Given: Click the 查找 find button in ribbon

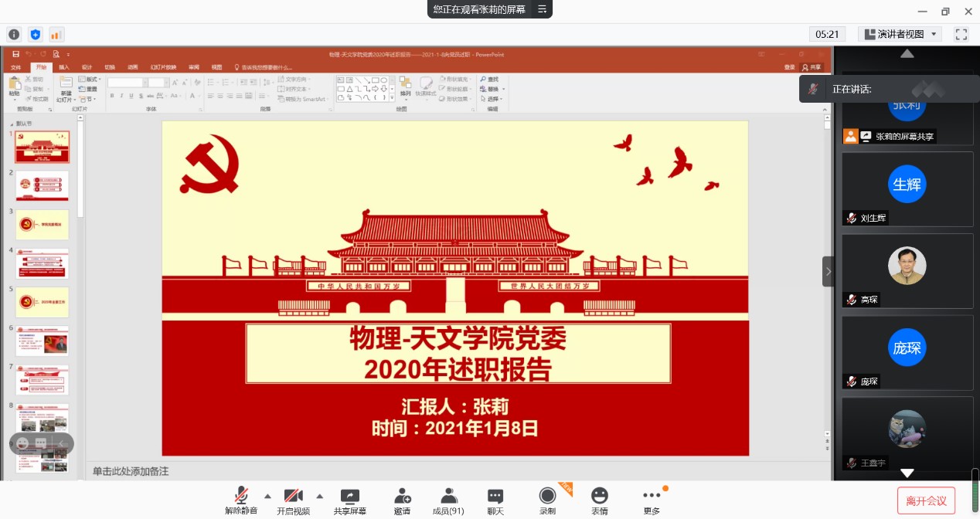Looking at the screenshot, I should [x=489, y=80].
